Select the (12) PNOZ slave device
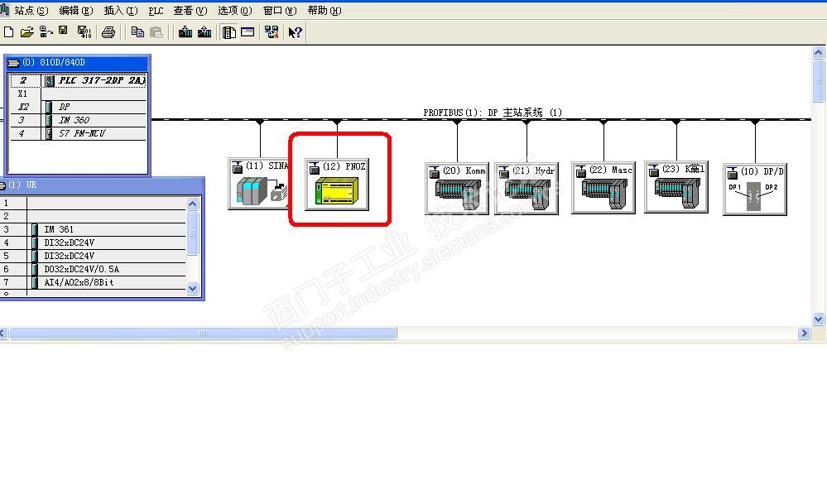 [x=337, y=185]
